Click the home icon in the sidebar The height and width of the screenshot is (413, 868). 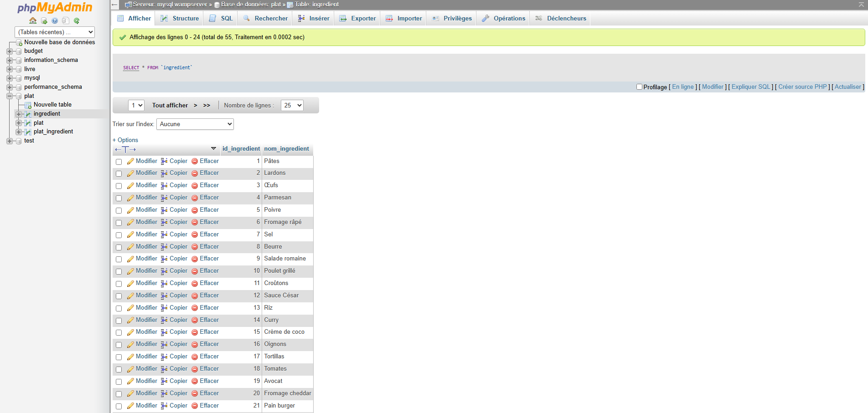click(x=33, y=20)
